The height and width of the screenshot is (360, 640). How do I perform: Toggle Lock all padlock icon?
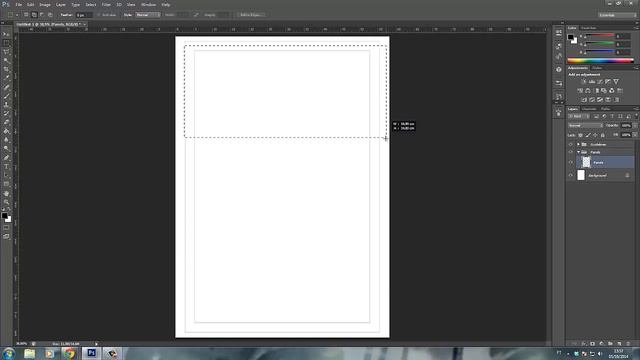point(602,135)
